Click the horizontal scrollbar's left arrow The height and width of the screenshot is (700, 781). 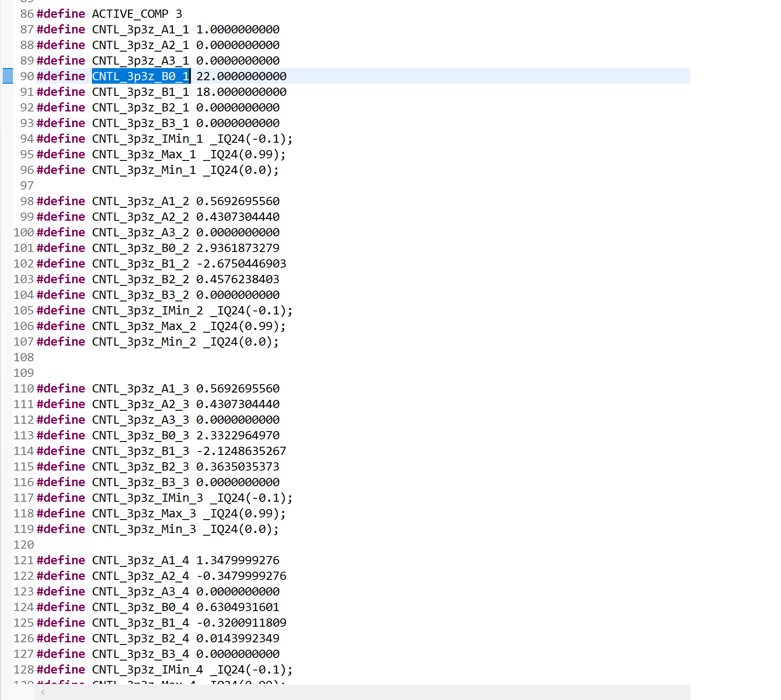[x=43, y=692]
